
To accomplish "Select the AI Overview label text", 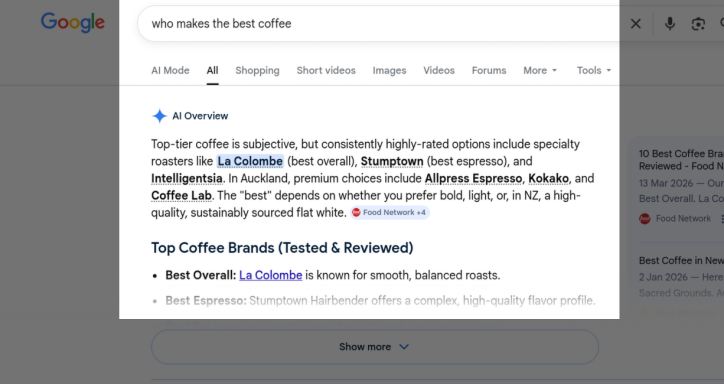I will (200, 116).
